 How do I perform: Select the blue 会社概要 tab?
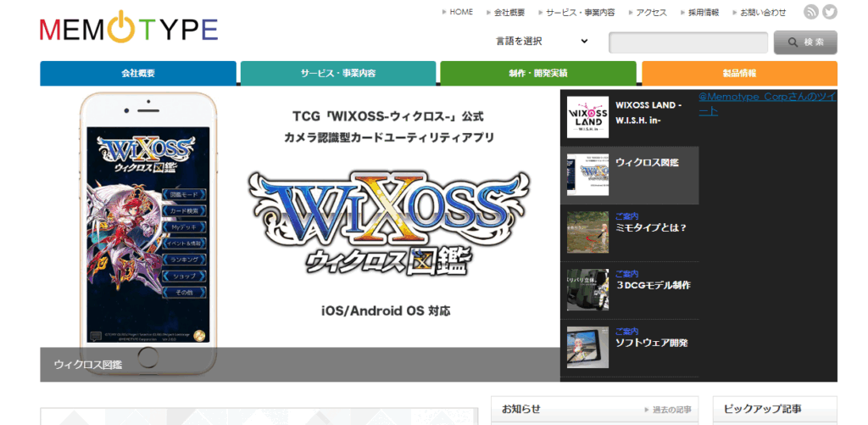click(x=138, y=73)
